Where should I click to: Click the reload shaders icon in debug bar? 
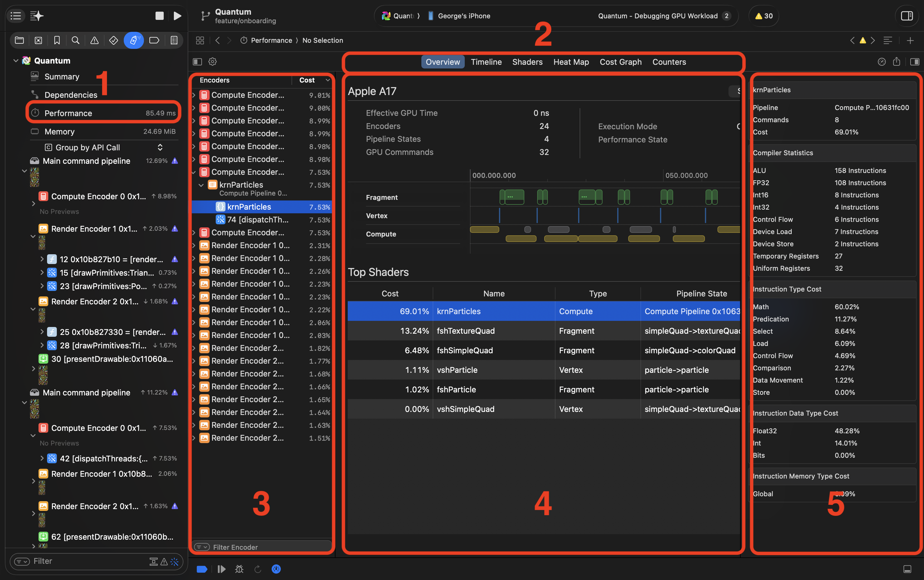coord(258,569)
